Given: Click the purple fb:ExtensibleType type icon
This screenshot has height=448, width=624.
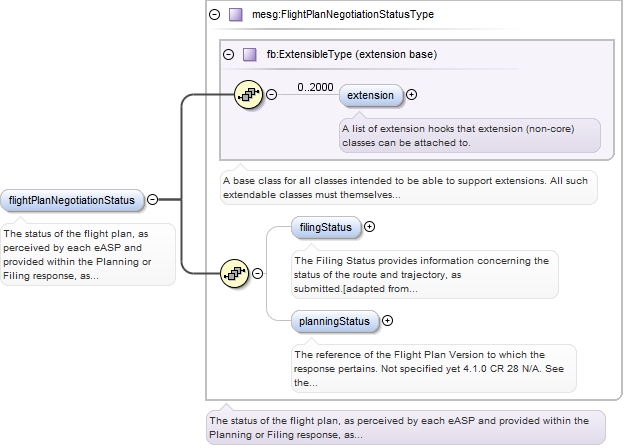Looking at the screenshot, I should click(x=250, y=55).
